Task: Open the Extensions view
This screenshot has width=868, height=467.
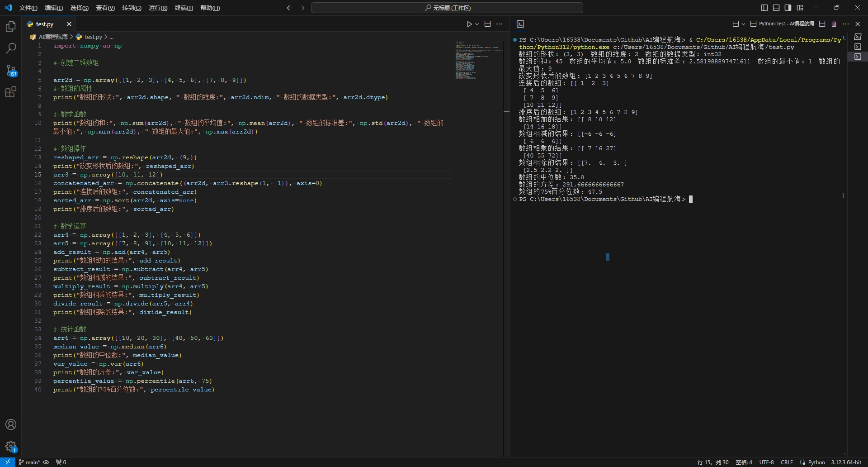Action: point(10,92)
